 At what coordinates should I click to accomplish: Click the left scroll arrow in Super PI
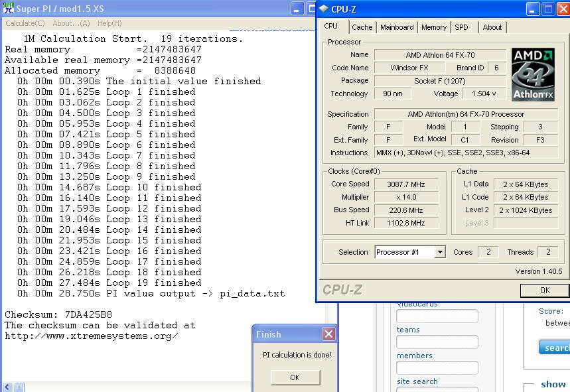pos(7,387)
